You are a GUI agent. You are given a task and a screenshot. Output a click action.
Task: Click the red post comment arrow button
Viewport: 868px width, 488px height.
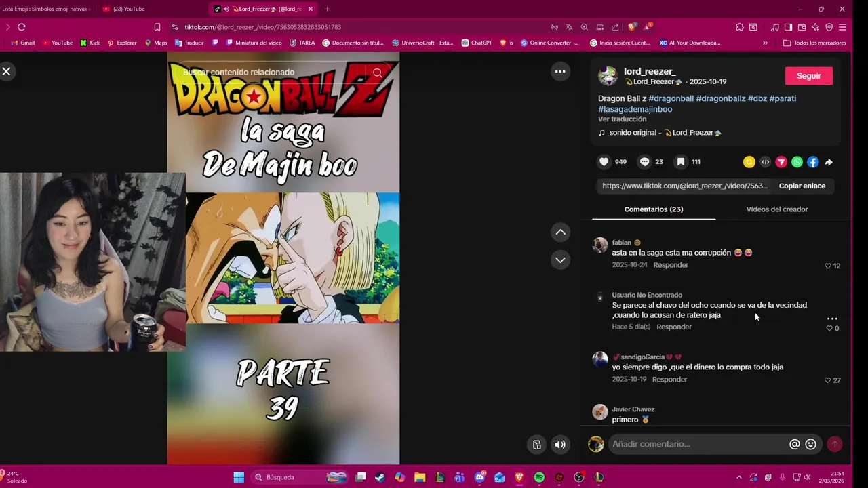pyautogui.click(x=835, y=444)
